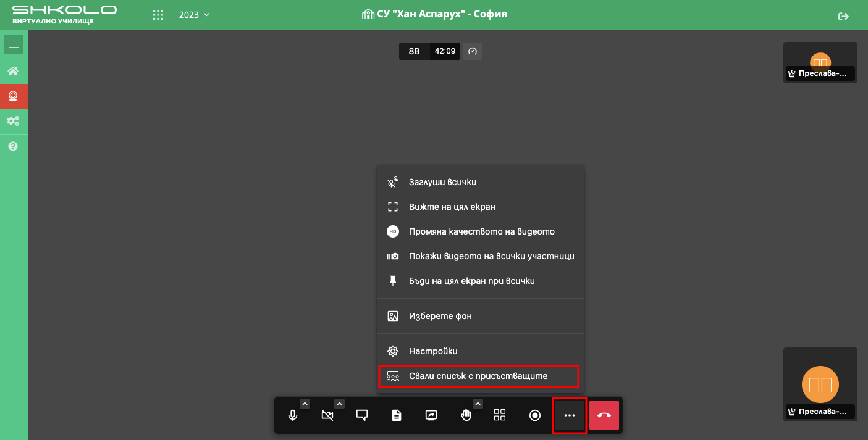The image size is (868, 440).
Task: Open "Изберете фон" background picker
Action: [481, 316]
